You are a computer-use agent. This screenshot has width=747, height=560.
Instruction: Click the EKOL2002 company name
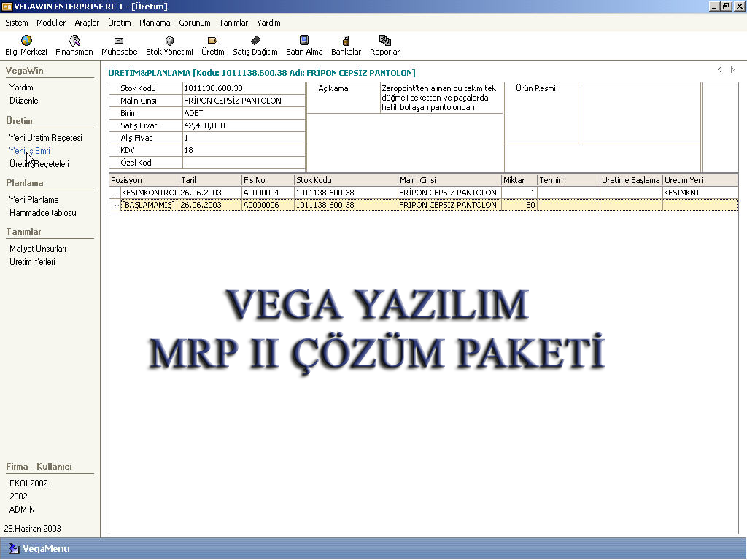(28, 483)
